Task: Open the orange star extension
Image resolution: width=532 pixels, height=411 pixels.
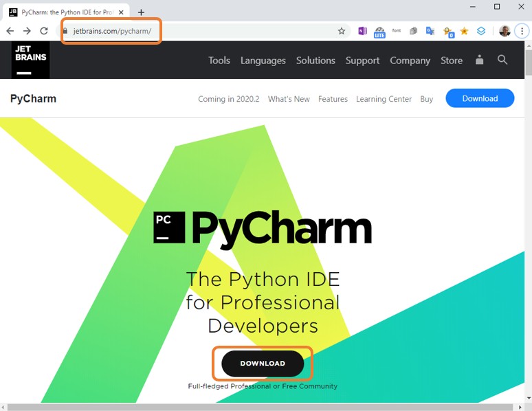Action: point(464,31)
